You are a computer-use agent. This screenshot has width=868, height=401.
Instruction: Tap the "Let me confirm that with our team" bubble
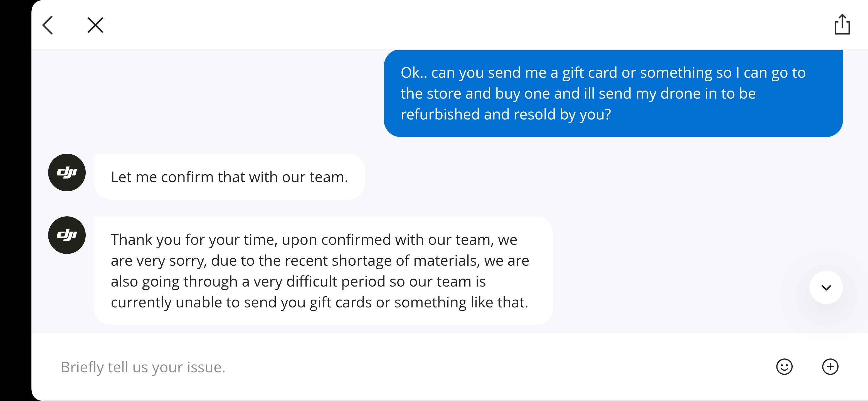pos(229,177)
